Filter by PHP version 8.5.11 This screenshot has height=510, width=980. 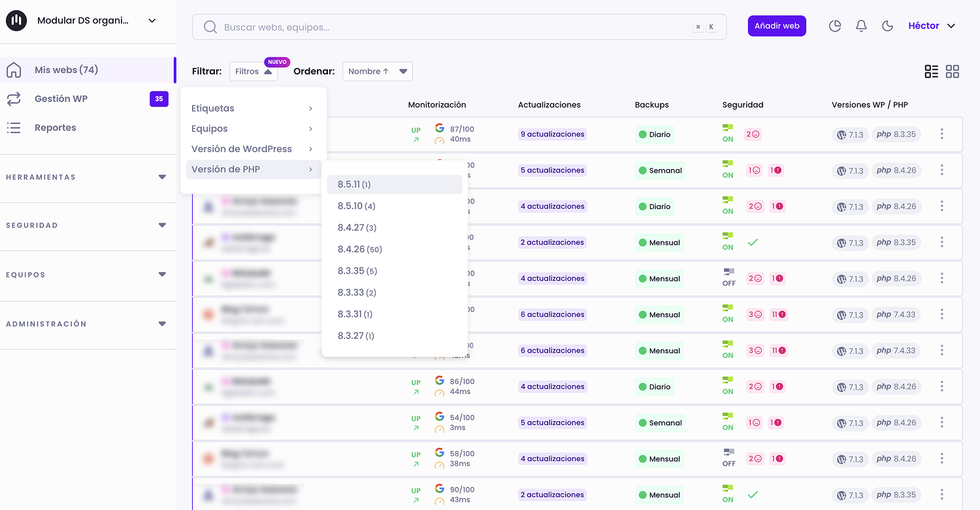pos(395,185)
